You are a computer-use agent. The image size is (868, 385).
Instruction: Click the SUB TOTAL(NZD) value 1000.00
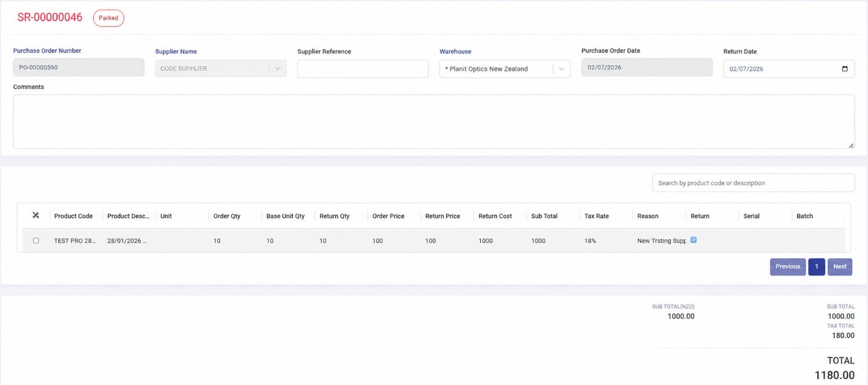point(681,316)
